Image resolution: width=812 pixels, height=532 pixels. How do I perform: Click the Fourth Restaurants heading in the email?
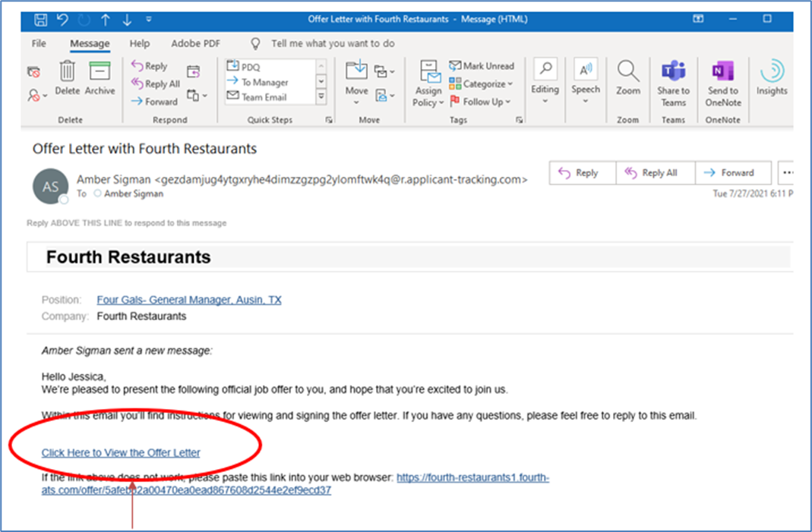coord(128,257)
